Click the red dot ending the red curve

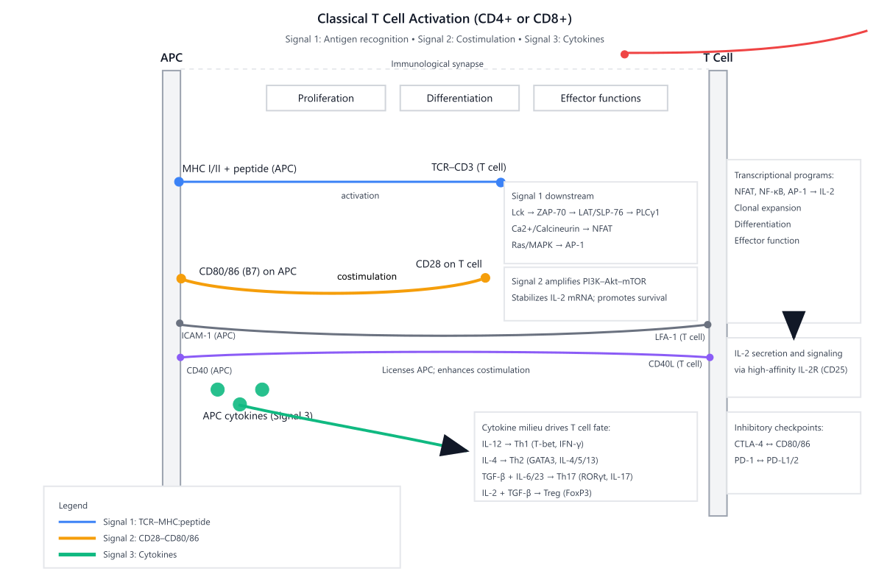pyautogui.click(x=624, y=54)
